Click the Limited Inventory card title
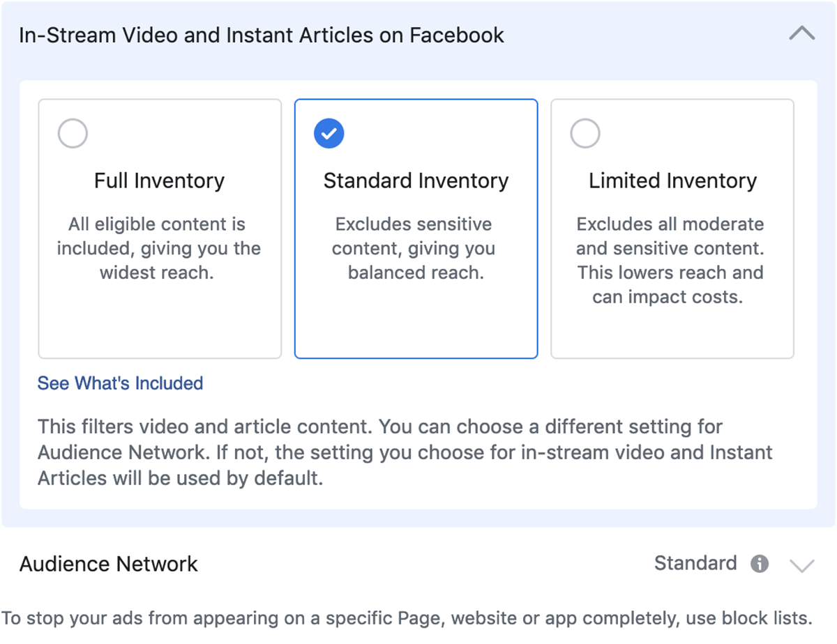The height and width of the screenshot is (644, 837). [x=672, y=181]
